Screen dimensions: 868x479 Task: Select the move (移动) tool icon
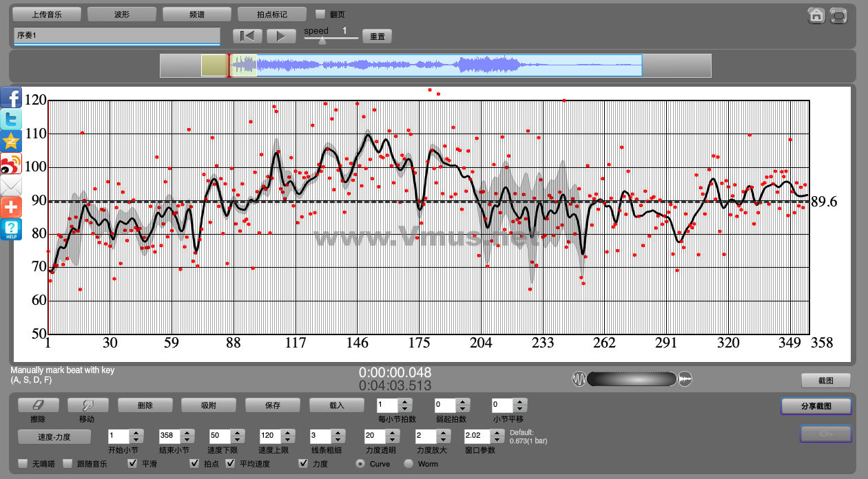coord(87,405)
